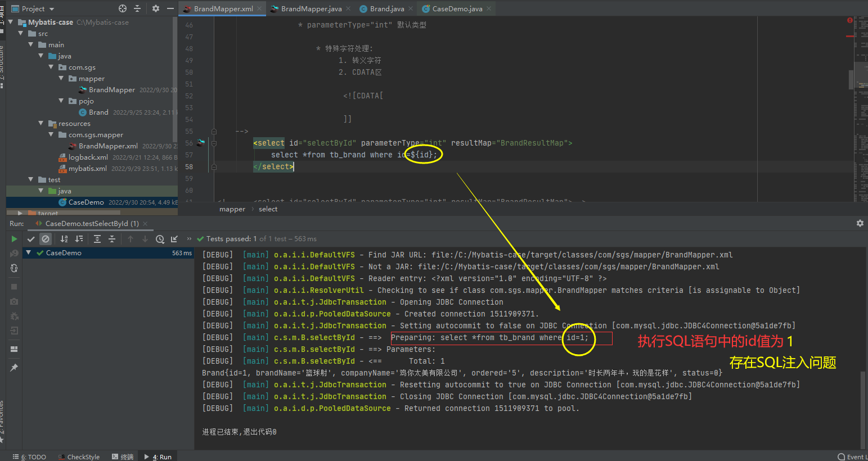
Task: Select Brand class in project tree
Action: (x=98, y=112)
